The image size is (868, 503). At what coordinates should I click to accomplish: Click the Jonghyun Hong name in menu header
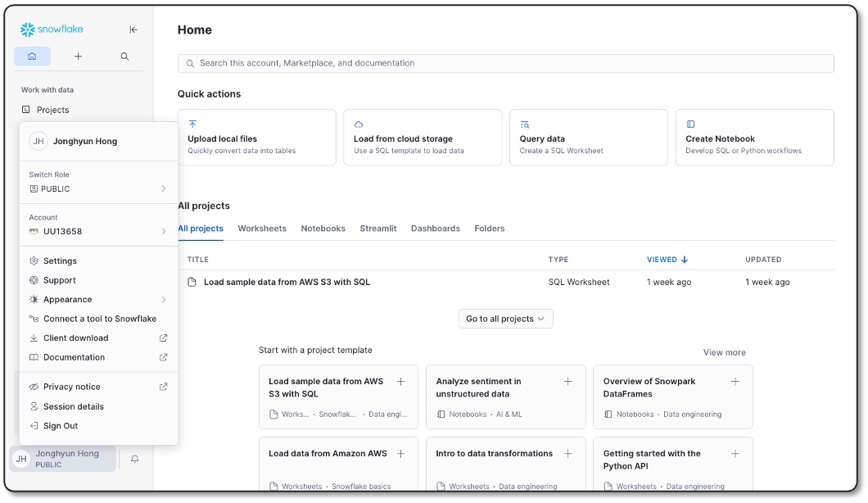84,141
